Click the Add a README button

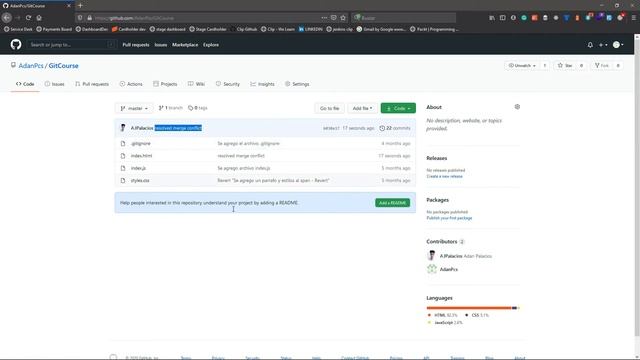(x=393, y=203)
